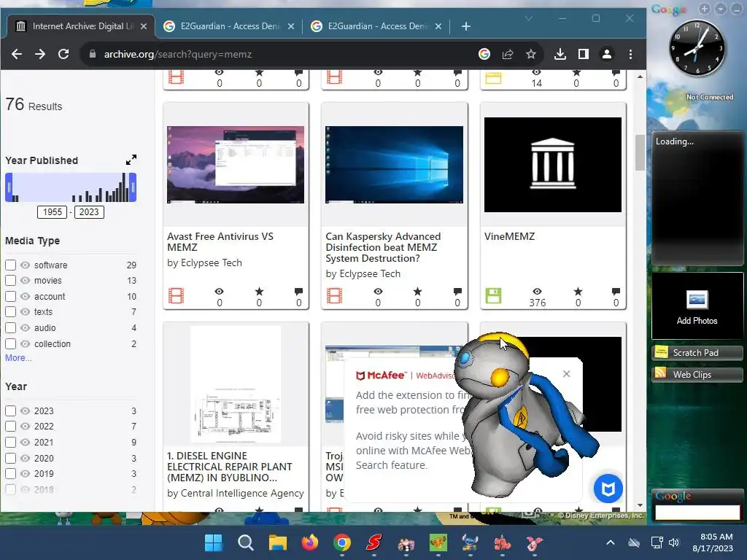
Task: Click the 1955 start year field
Action: 53,212
